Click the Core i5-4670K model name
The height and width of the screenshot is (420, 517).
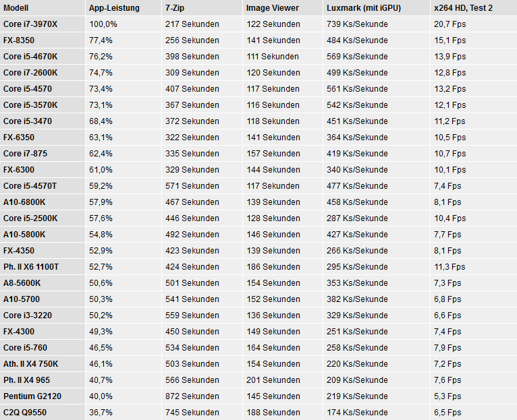(30, 57)
